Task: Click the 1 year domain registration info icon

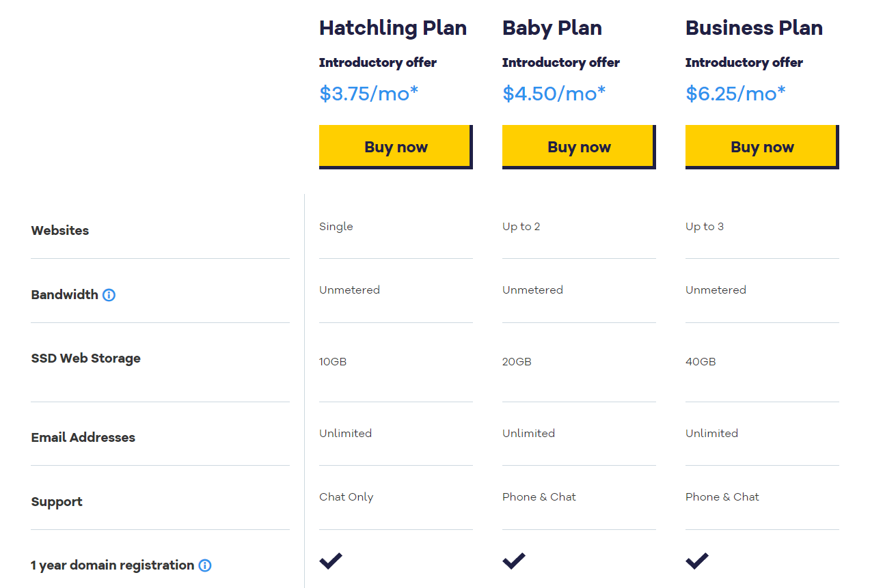Action: tap(204, 565)
